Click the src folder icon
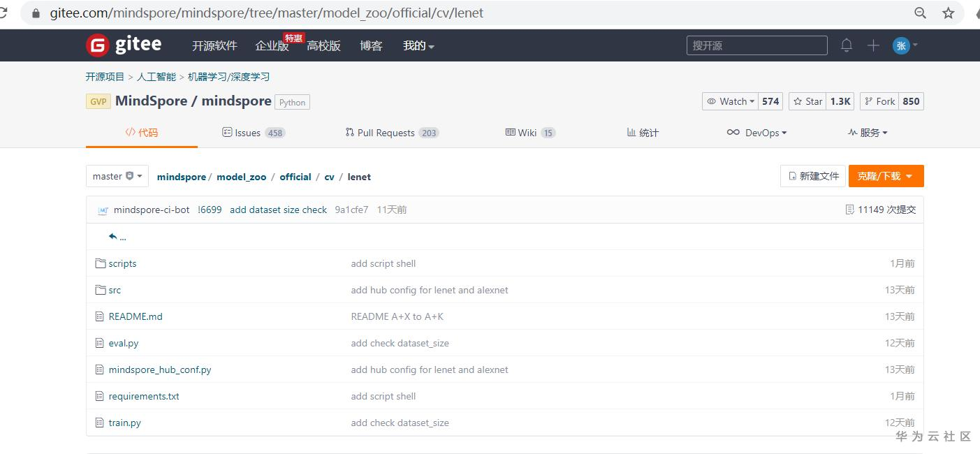This screenshot has height=454, width=980. 100,290
